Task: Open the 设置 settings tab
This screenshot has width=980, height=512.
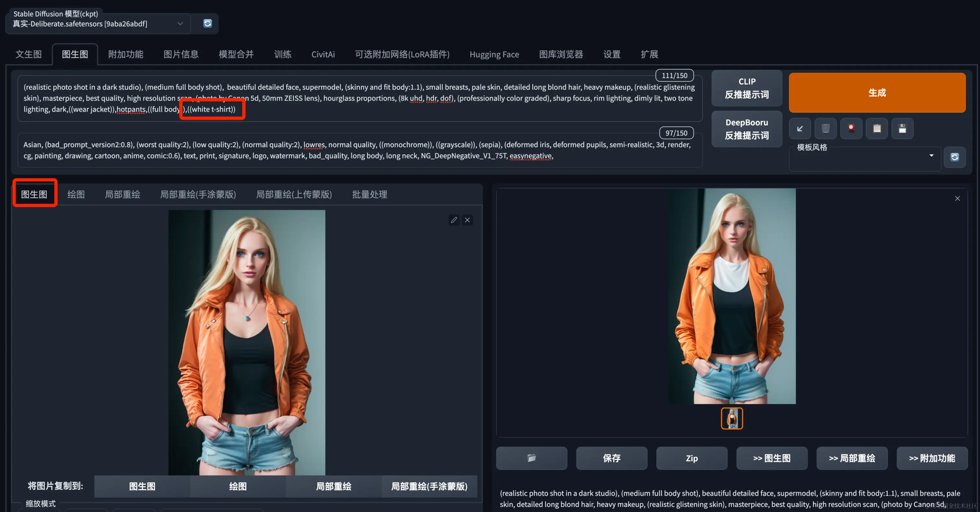Action: tap(612, 54)
